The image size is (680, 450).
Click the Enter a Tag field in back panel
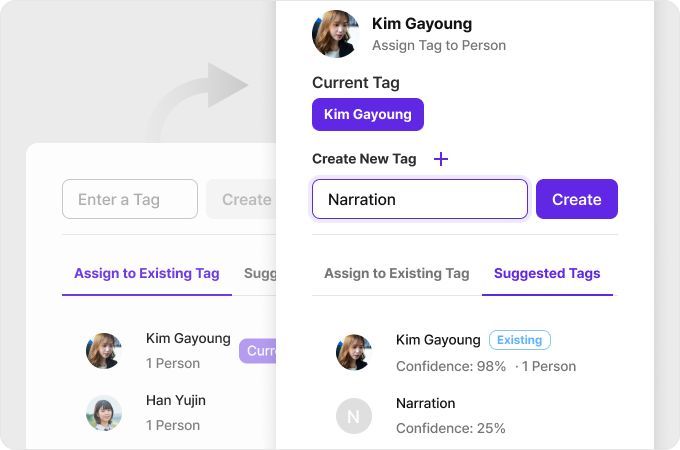click(x=129, y=199)
